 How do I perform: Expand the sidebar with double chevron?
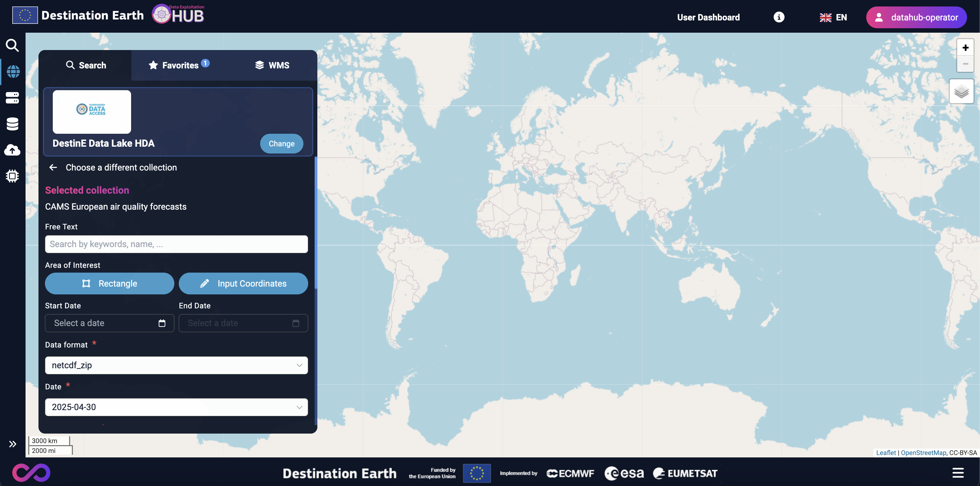click(x=13, y=444)
